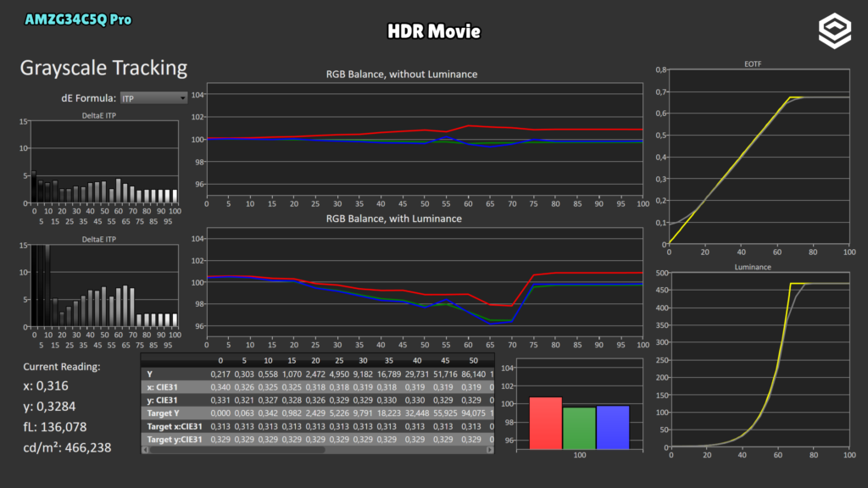Click the 'Grayscale Tracking' heading
868x488 pixels.
point(103,68)
